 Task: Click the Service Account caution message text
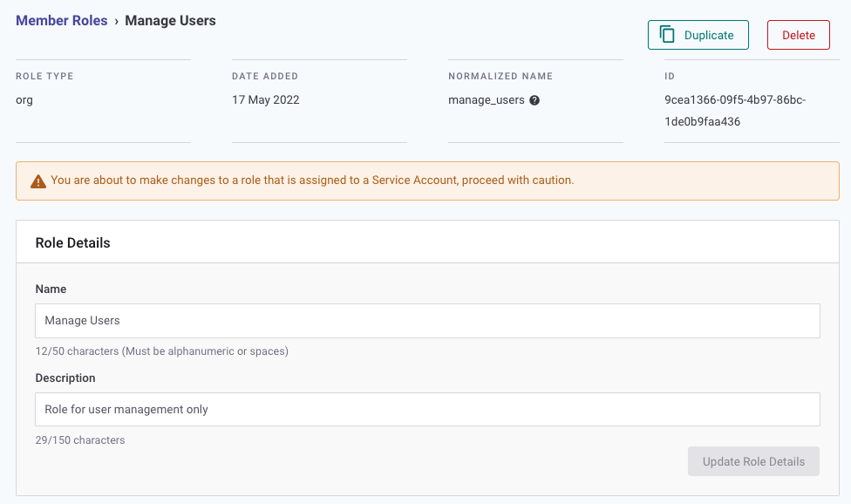tap(312, 180)
